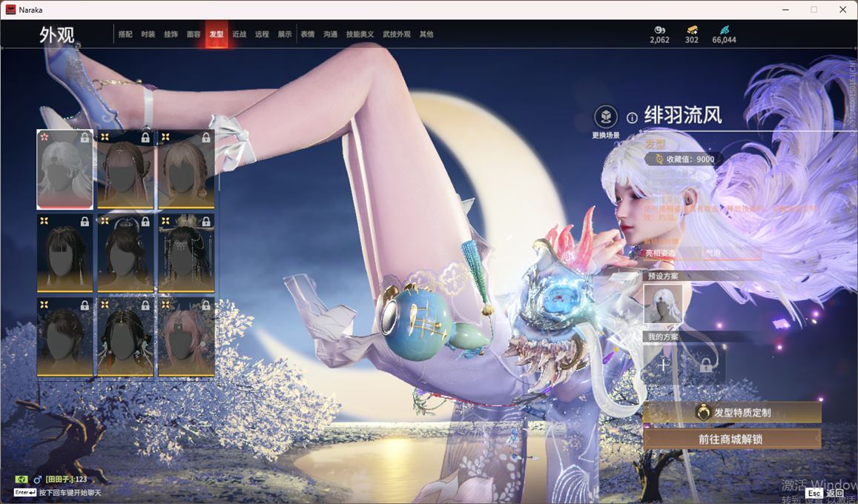Select the brown long-hair hairstyle card
The width and height of the screenshot is (858, 504).
125,170
